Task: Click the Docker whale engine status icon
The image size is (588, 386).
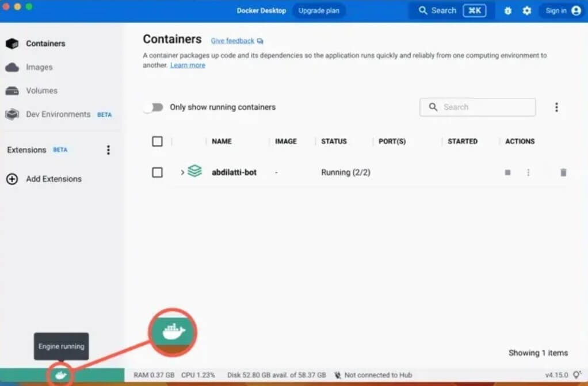Action: [x=61, y=376]
